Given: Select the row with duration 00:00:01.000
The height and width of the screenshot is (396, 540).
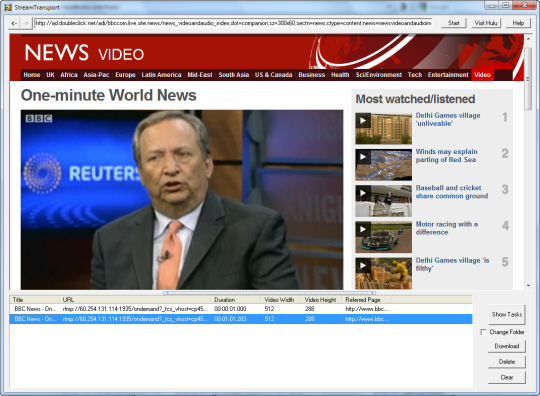Looking at the screenshot, I should coord(241,309).
